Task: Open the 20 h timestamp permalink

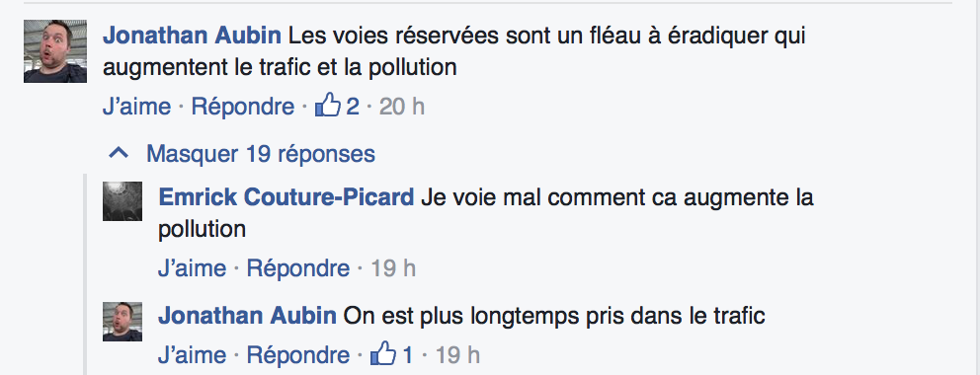Action: click(402, 107)
